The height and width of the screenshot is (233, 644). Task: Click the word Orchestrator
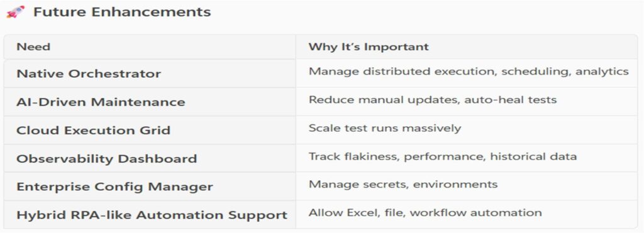pyautogui.click(x=114, y=74)
